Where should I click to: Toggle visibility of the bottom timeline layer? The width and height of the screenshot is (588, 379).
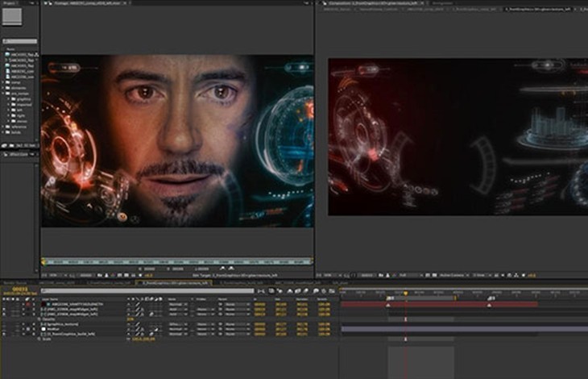[4, 334]
